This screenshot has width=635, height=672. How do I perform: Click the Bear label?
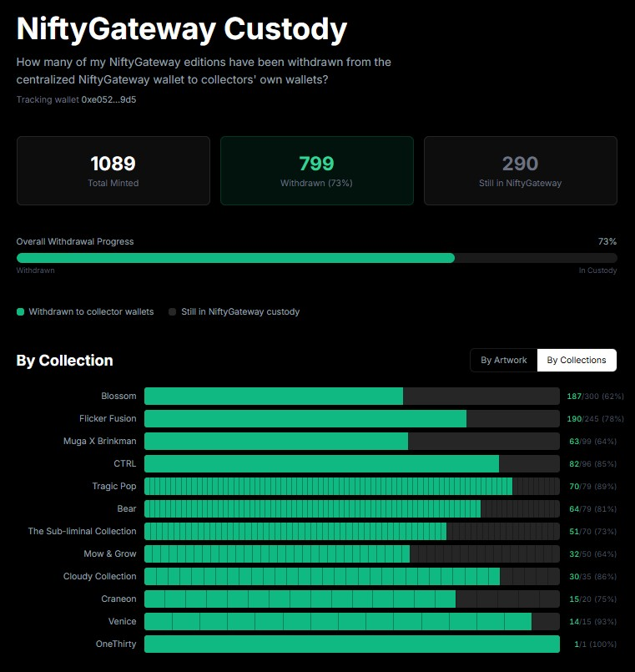(127, 508)
